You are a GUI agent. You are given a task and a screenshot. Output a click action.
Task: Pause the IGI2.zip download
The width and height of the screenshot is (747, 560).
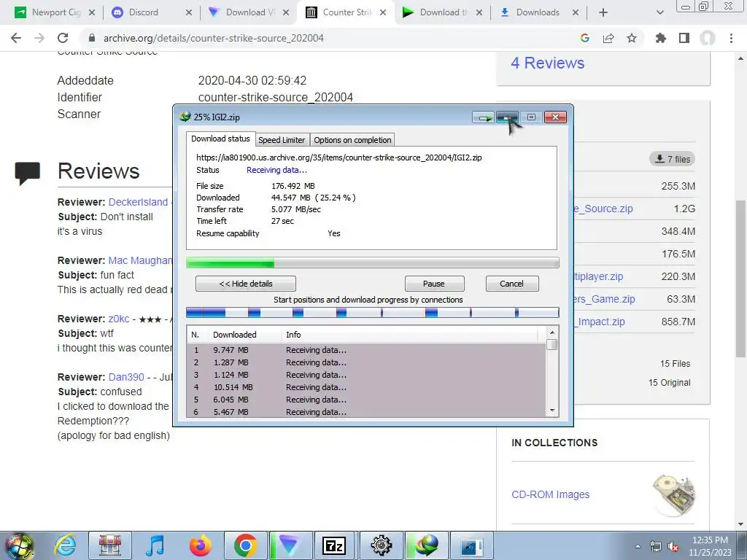click(x=434, y=284)
